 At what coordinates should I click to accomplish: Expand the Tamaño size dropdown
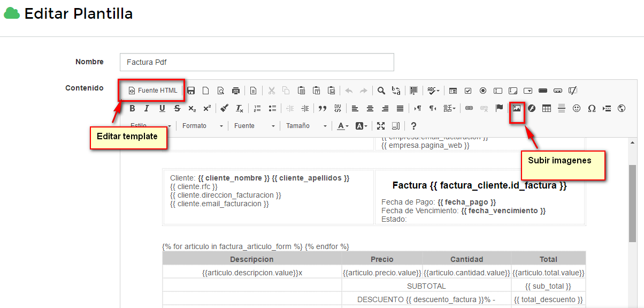(x=306, y=126)
